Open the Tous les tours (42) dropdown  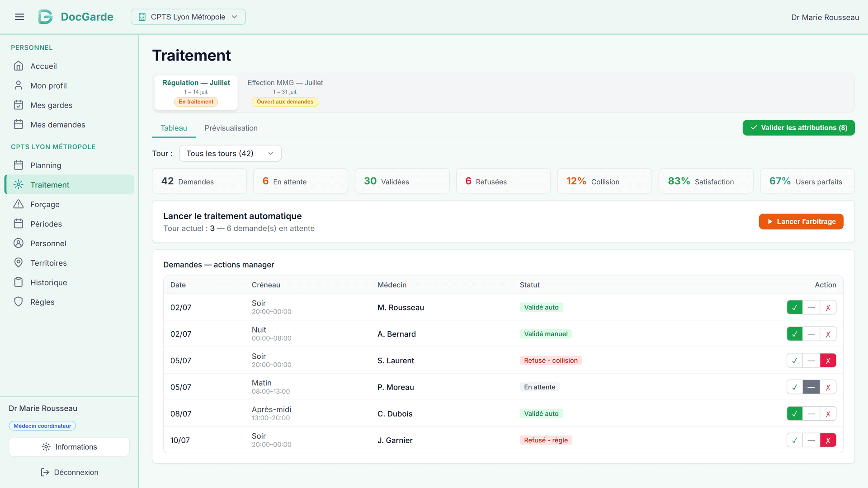[230, 153]
